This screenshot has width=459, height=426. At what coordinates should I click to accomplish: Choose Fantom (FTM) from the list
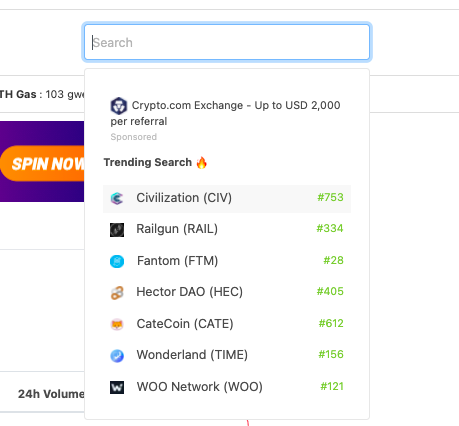[227, 261]
